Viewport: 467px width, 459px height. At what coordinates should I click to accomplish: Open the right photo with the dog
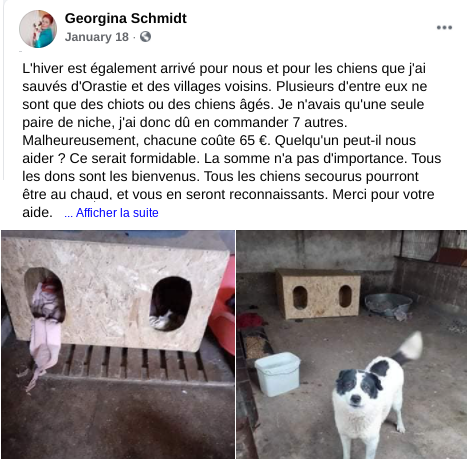coord(352,344)
